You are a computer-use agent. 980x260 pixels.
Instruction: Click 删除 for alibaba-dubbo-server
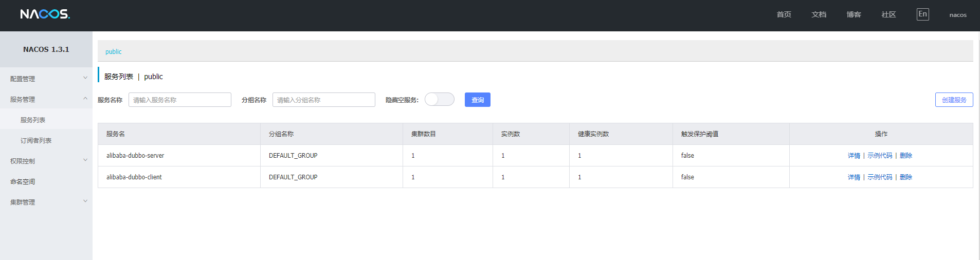[906, 155]
